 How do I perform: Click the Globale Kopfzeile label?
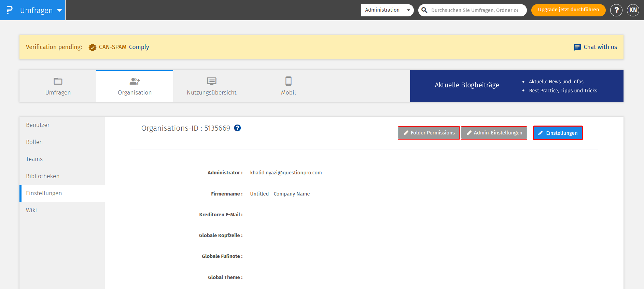click(x=221, y=235)
